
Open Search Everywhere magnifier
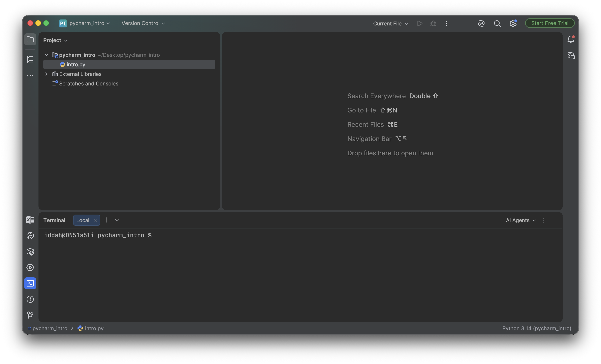click(497, 23)
